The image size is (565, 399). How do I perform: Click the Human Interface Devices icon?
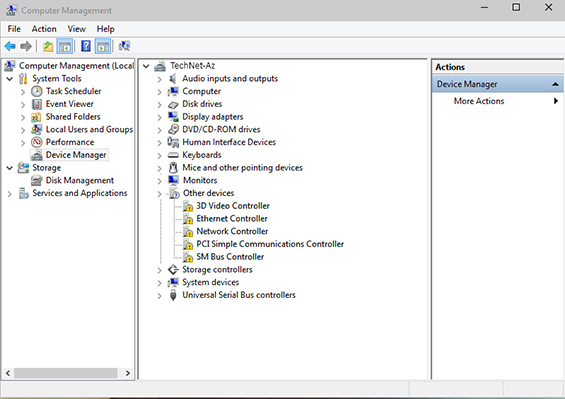tap(173, 142)
